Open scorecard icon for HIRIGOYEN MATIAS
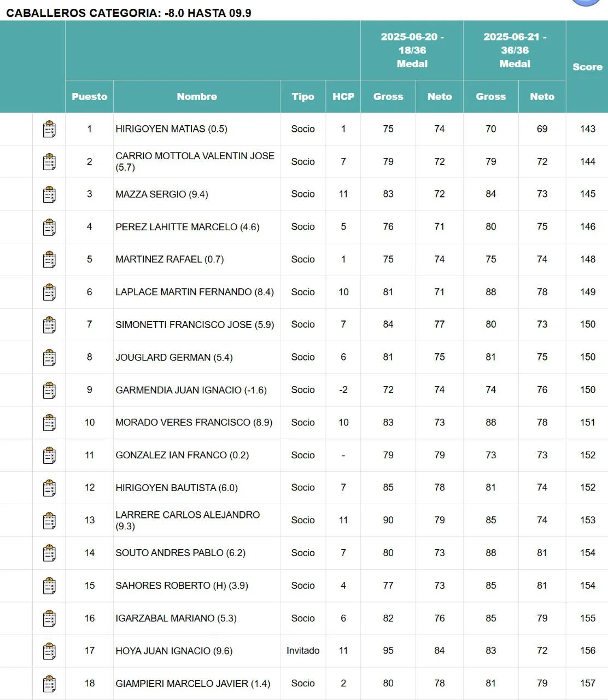The image size is (608, 700). [49, 130]
